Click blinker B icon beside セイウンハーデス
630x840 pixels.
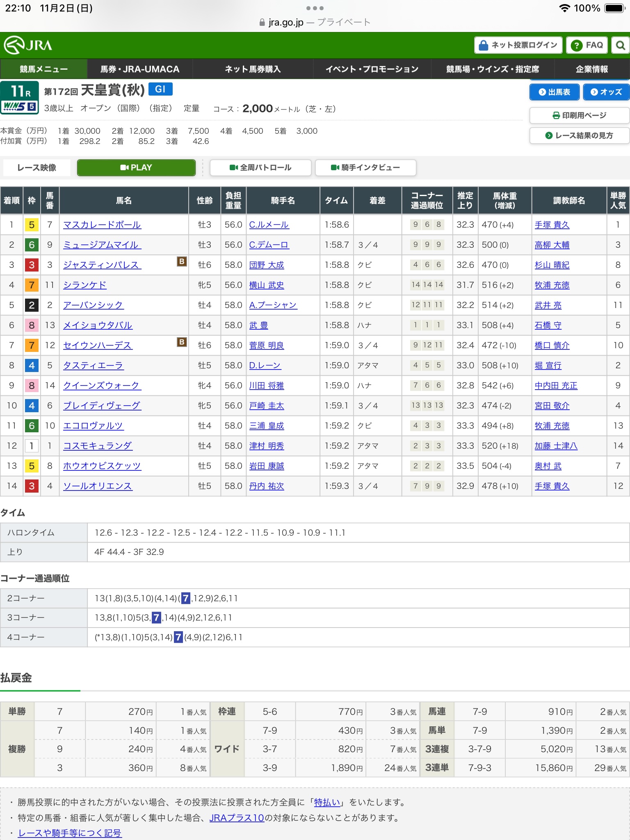[x=182, y=342]
